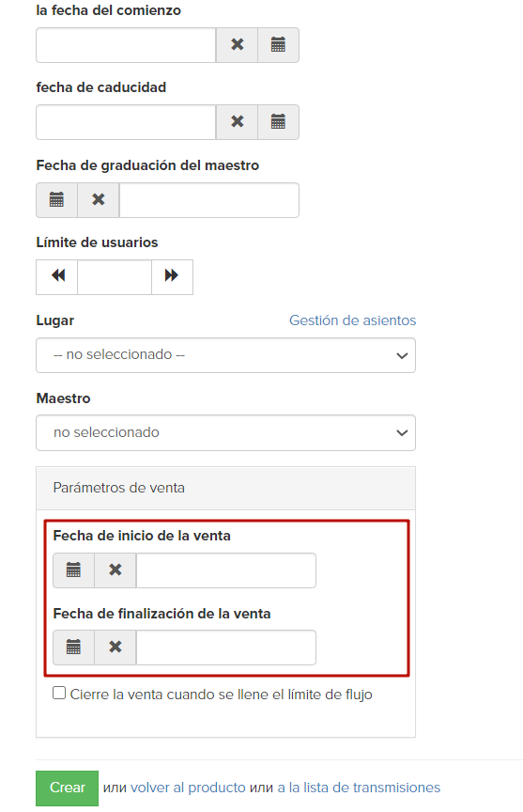The height and width of the screenshot is (812, 523).
Task: Focus the Límite de usuarios number field
Action: (115, 277)
